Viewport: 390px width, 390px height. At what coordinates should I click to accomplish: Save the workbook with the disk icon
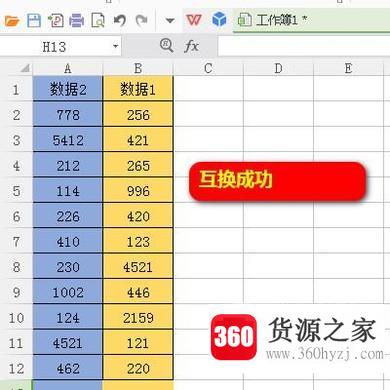pos(34,21)
